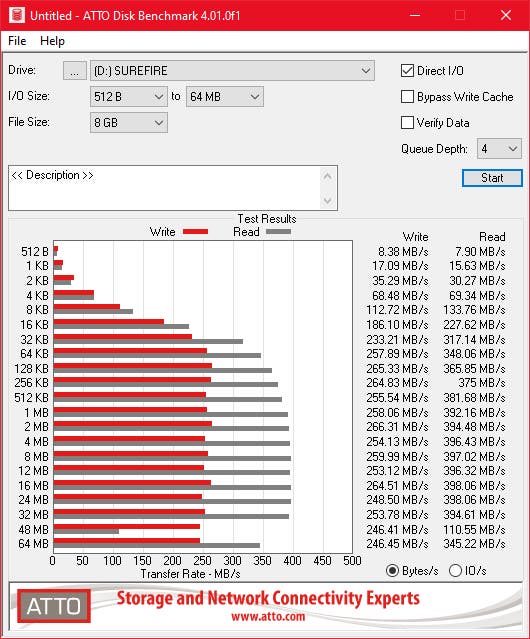Expand the File Size 8 GB dropdown

tap(129, 123)
